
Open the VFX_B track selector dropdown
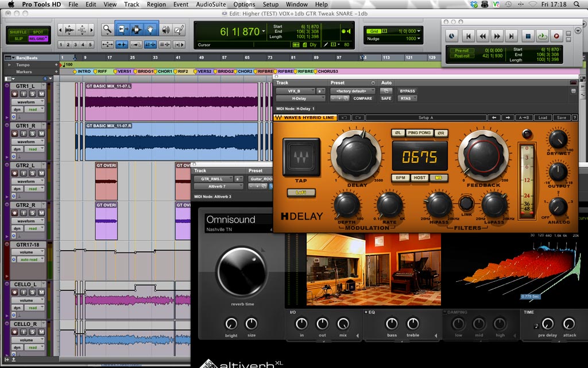(x=295, y=91)
